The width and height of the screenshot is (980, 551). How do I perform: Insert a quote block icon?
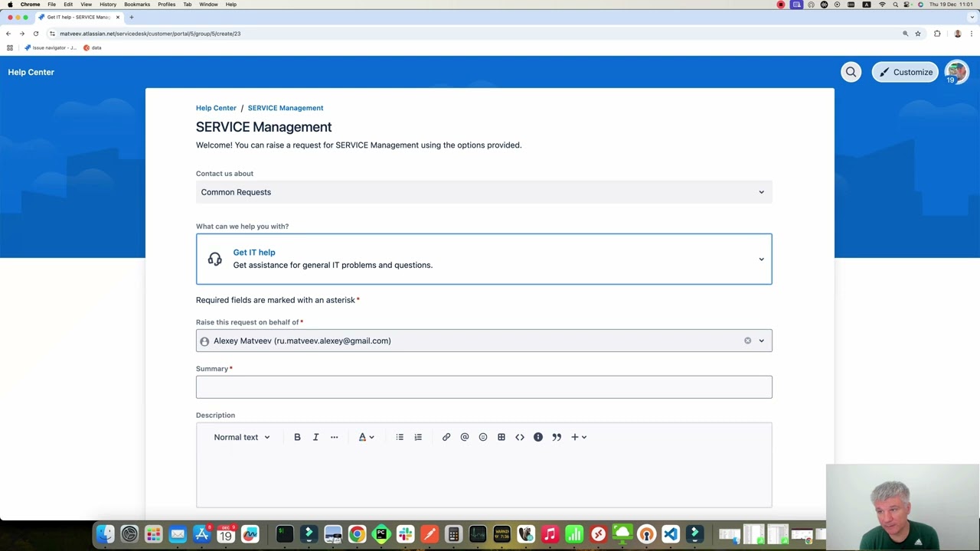tap(557, 437)
